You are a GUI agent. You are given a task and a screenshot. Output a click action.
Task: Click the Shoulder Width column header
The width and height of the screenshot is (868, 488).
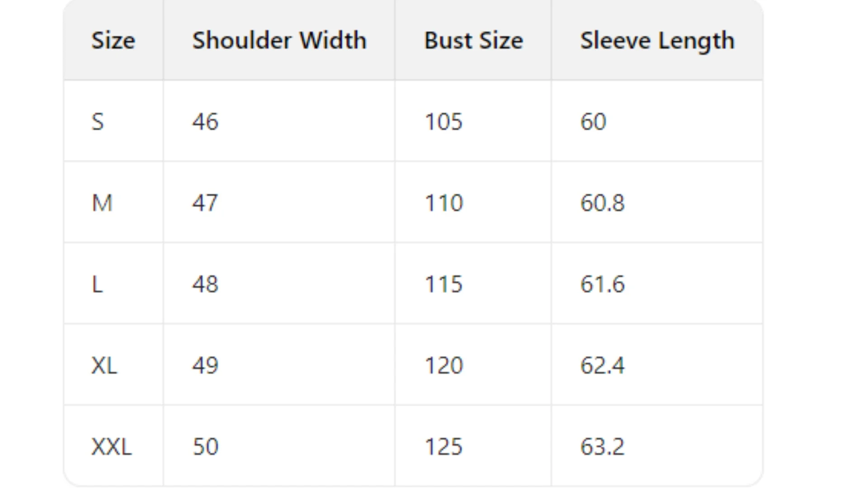pos(279,41)
